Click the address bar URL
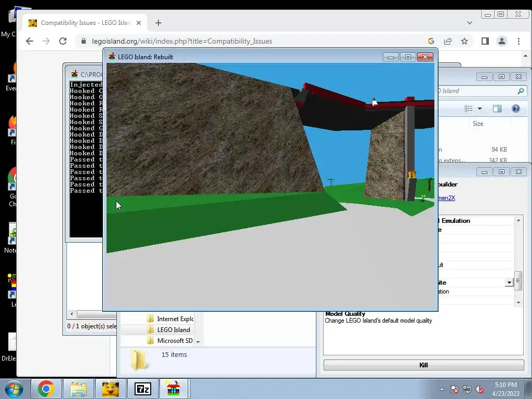 tap(182, 41)
